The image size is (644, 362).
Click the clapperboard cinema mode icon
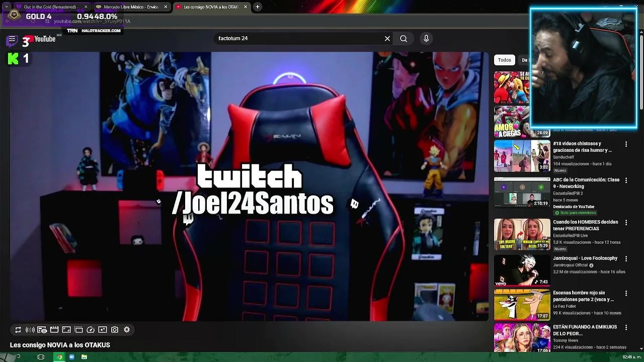coord(54,330)
